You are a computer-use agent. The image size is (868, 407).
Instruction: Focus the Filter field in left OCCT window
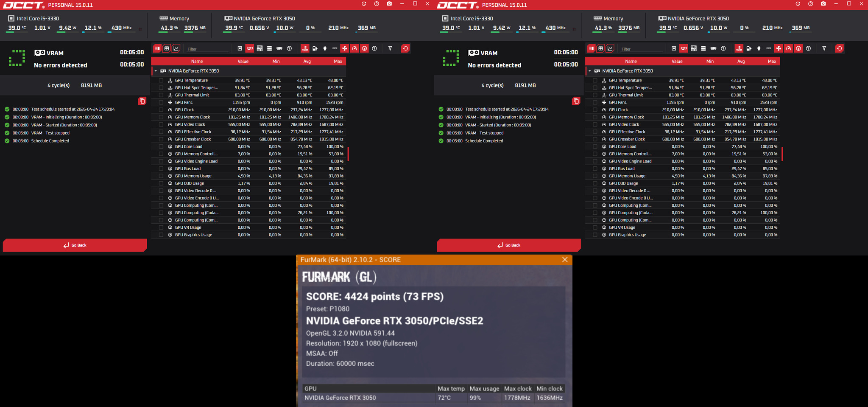pyautogui.click(x=208, y=49)
